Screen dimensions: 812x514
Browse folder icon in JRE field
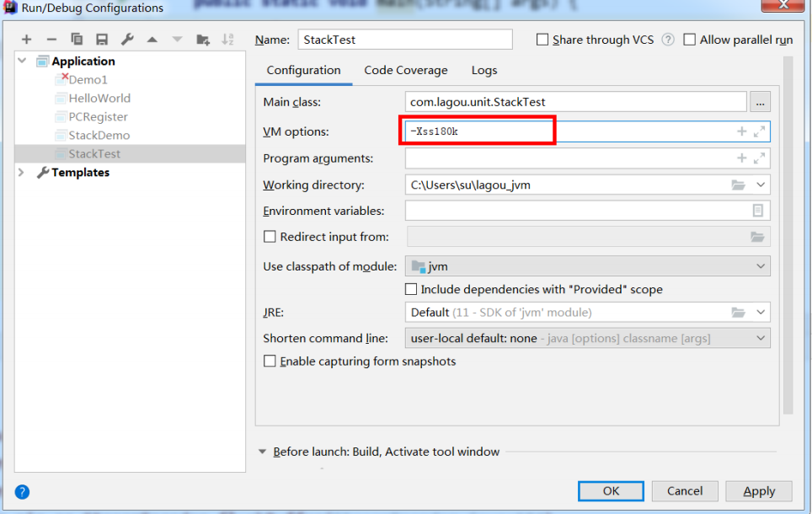pos(738,313)
